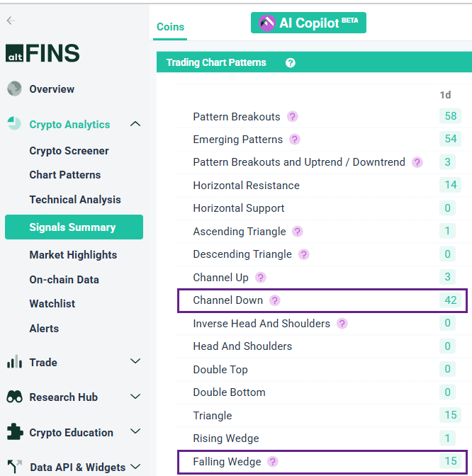This screenshot has width=472, height=476.
Task: Expand the Crypto Education chevron
Action: point(135,432)
